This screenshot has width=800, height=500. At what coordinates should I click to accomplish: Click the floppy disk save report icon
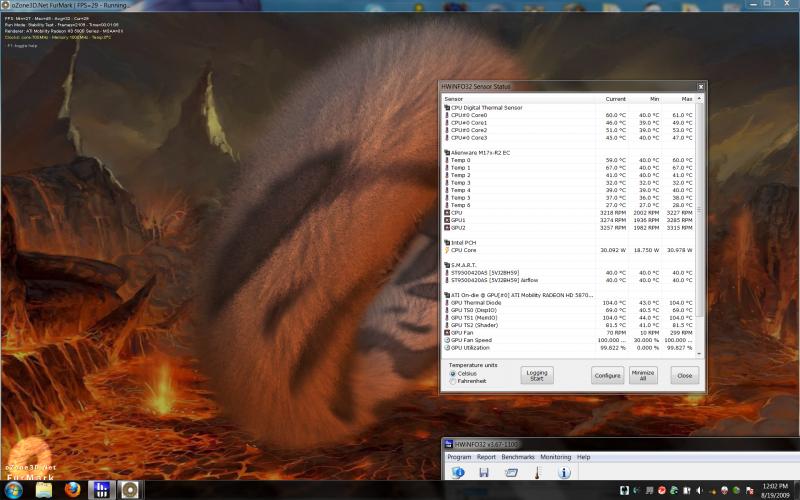click(484, 472)
